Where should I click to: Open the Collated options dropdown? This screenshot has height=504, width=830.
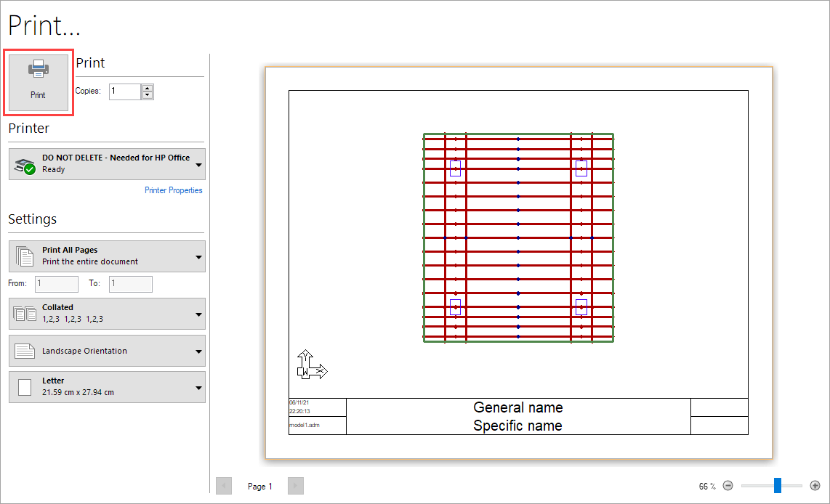pyautogui.click(x=198, y=314)
